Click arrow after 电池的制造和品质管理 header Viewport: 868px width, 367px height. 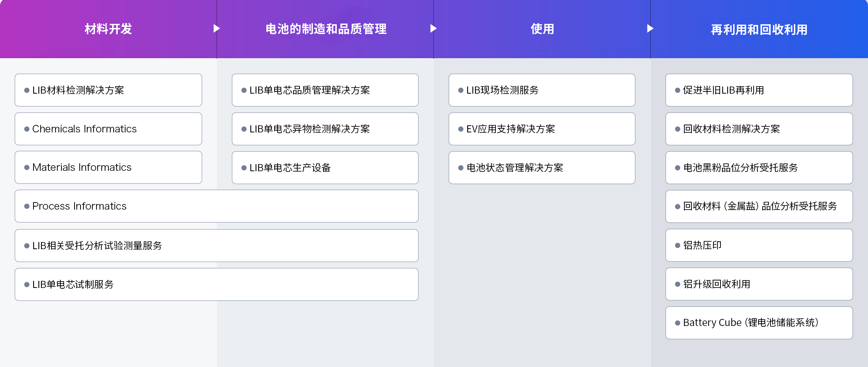coord(433,28)
